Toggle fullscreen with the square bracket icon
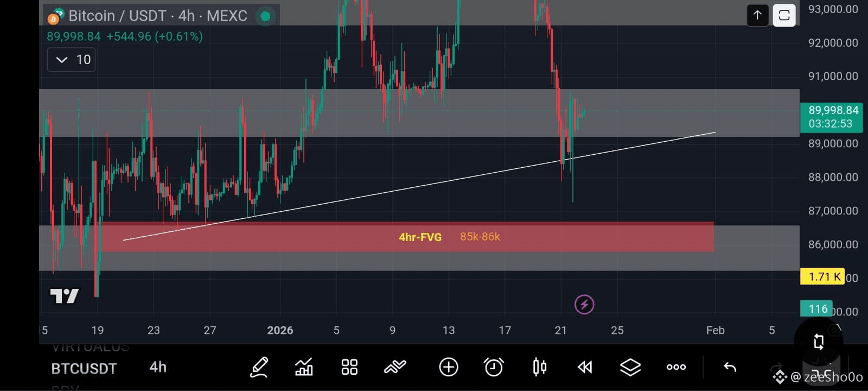This screenshot has height=391, width=868. [x=784, y=15]
